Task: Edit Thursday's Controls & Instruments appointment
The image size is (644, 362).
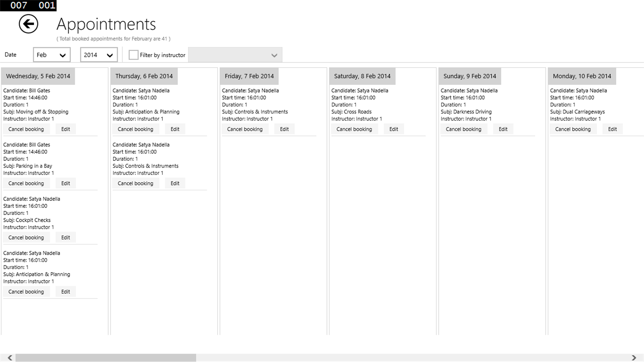Action: tap(175, 183)
